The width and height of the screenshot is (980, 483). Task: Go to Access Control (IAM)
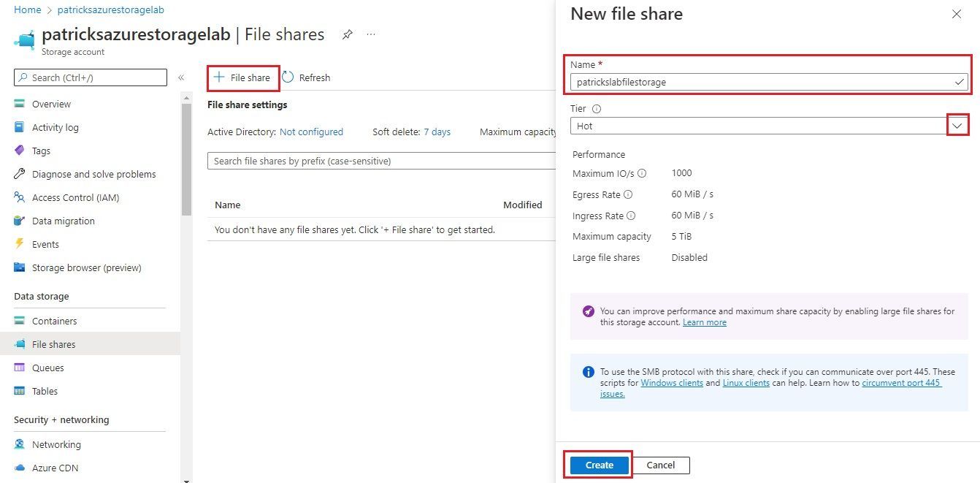point(75,197)
